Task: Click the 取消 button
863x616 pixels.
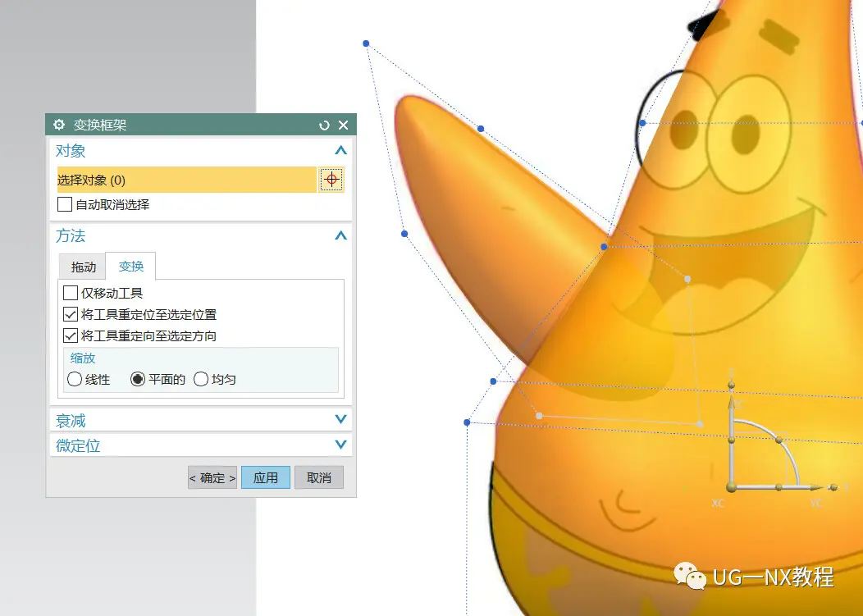Action: [x=318, y=478]
